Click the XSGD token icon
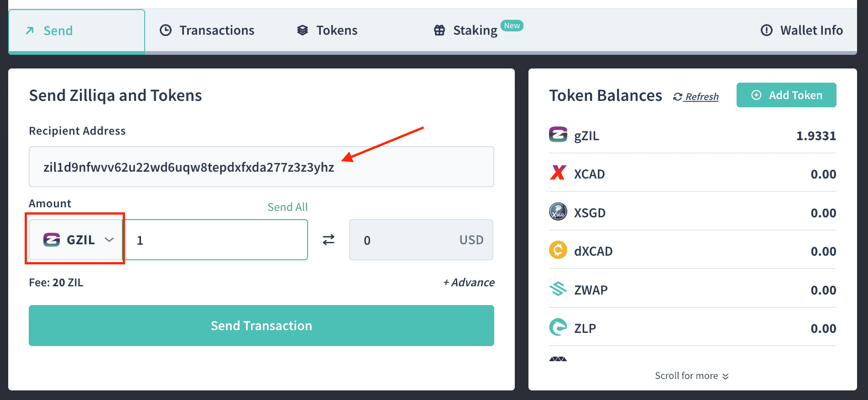The width and height of the screenshot is (868, 400). [558, 211]
